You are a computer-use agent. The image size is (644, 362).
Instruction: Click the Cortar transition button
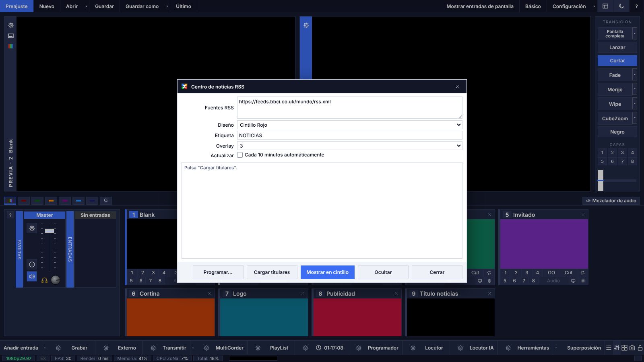click(x=617, y=60)
